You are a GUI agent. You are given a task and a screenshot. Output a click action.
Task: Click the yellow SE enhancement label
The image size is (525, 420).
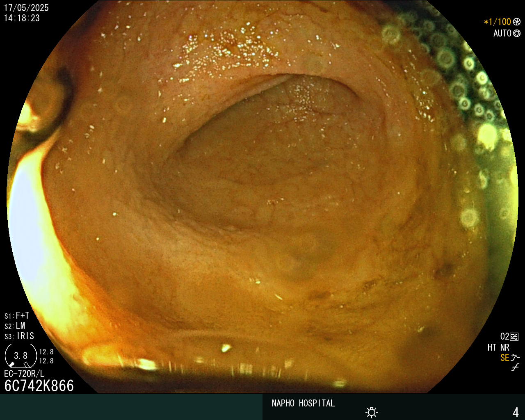point(505,358)
